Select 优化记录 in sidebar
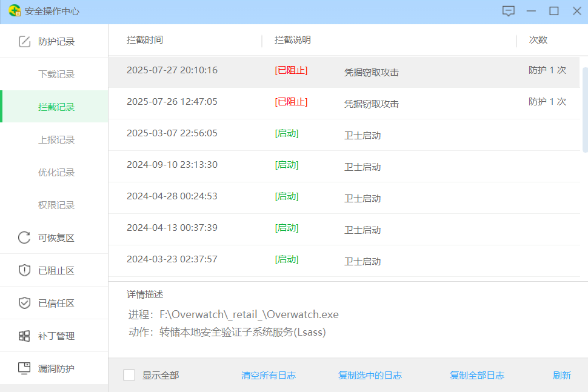The image size is (588, 392). 56,173
